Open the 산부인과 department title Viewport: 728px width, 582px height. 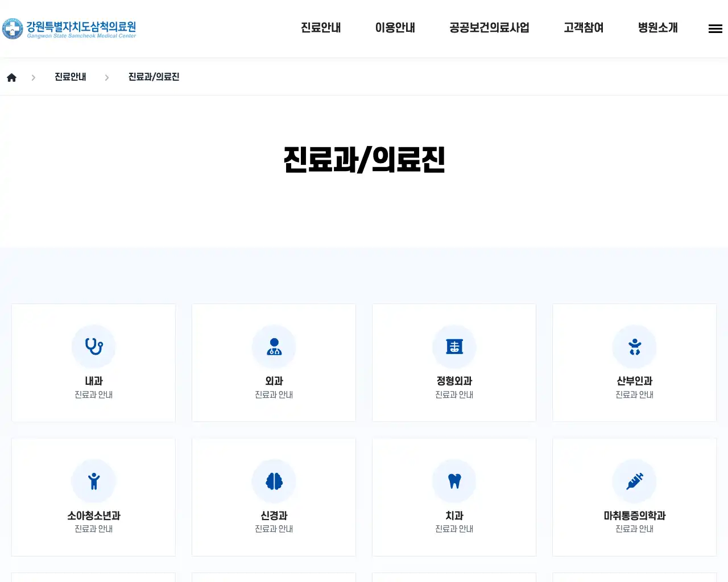(635, 381)
